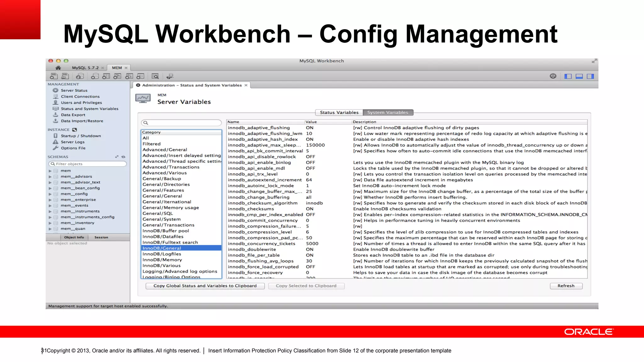The image size is (644, 362).
Task: Open Startup / Shutdown
Action: (81, 136)
